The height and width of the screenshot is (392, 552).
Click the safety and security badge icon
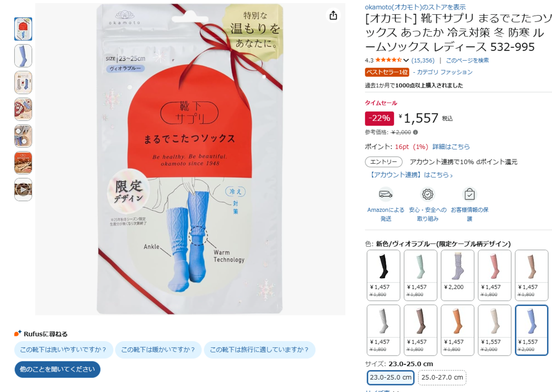coord(428,194)
